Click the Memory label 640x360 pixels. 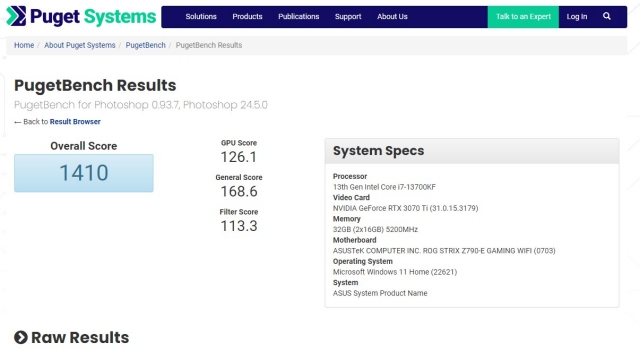pos(347,219)
